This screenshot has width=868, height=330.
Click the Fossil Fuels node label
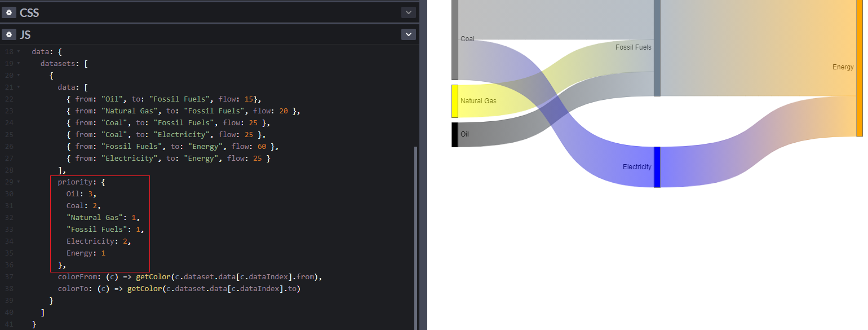coord(633,47)
